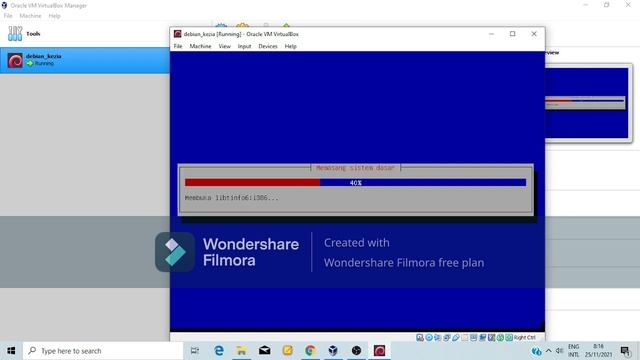Click the Debian swirl icon of debian_kezia
Screen dimensions: 640x360
[x=15, y=61]
